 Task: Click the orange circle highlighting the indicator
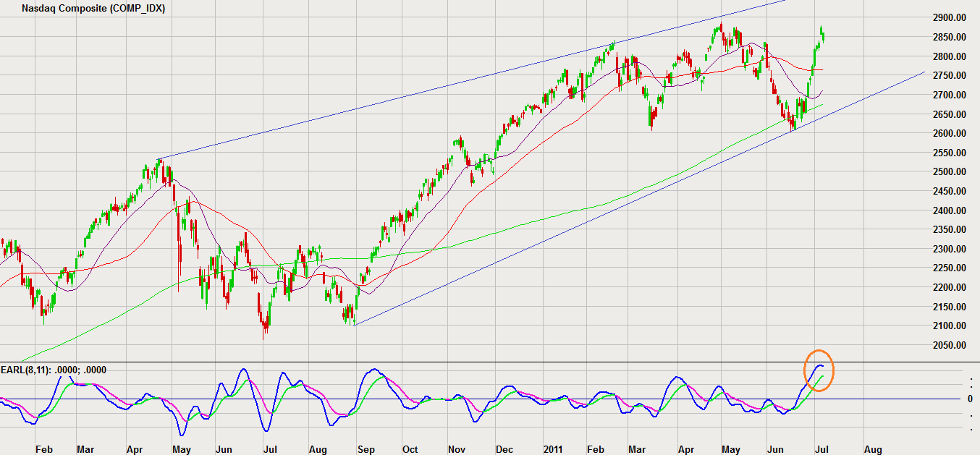click(819, 370)
